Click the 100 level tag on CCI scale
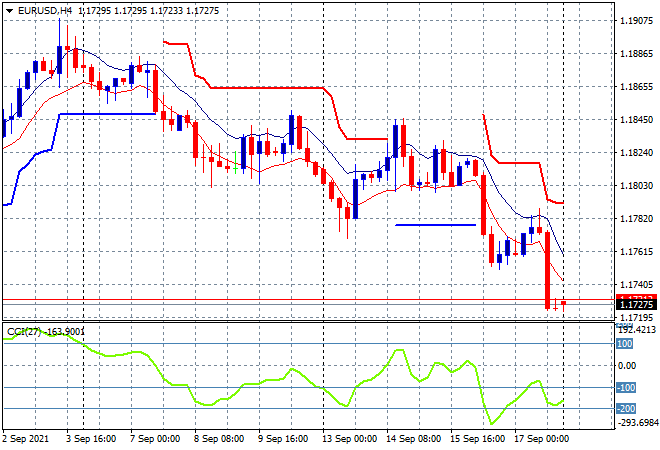The width and height of the screenshot is (660, 450). pyautogui.click(x=625, y=344)
